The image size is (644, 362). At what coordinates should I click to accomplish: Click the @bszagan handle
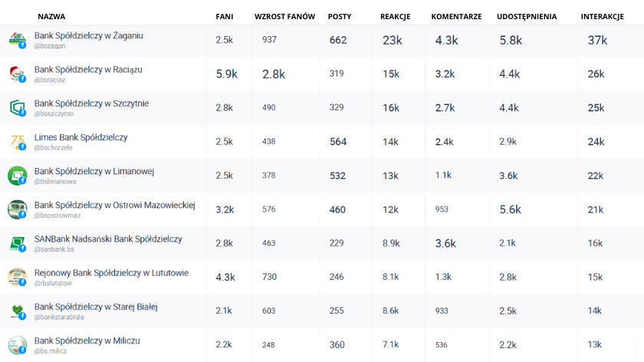[51, 46]
